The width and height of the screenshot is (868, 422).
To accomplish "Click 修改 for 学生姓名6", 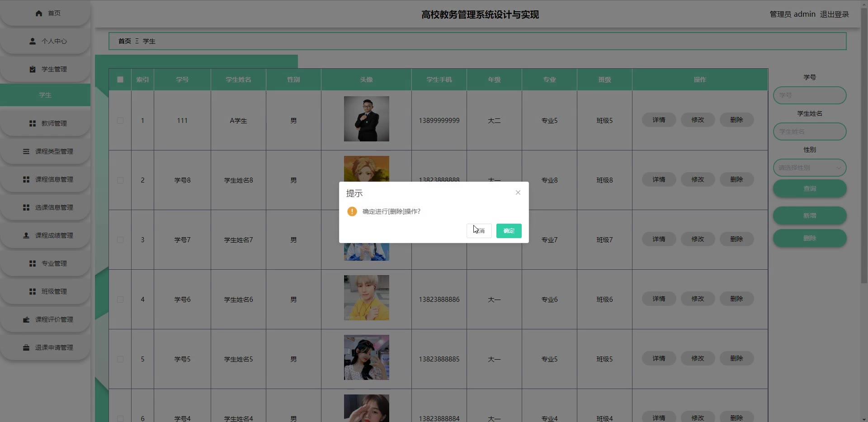I will 698,299.
